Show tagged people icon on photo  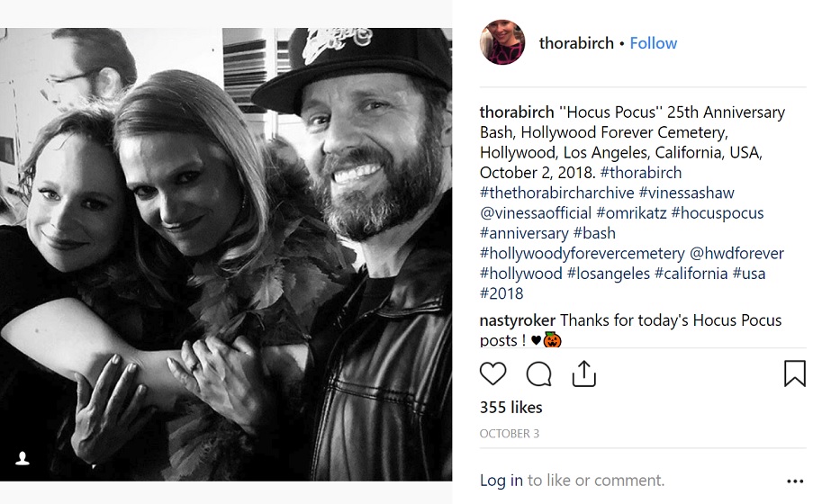(x=23, y=458)
